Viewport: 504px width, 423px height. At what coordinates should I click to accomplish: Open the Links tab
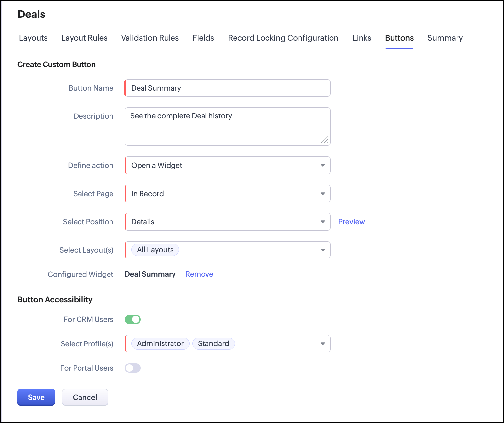point(362,38)
